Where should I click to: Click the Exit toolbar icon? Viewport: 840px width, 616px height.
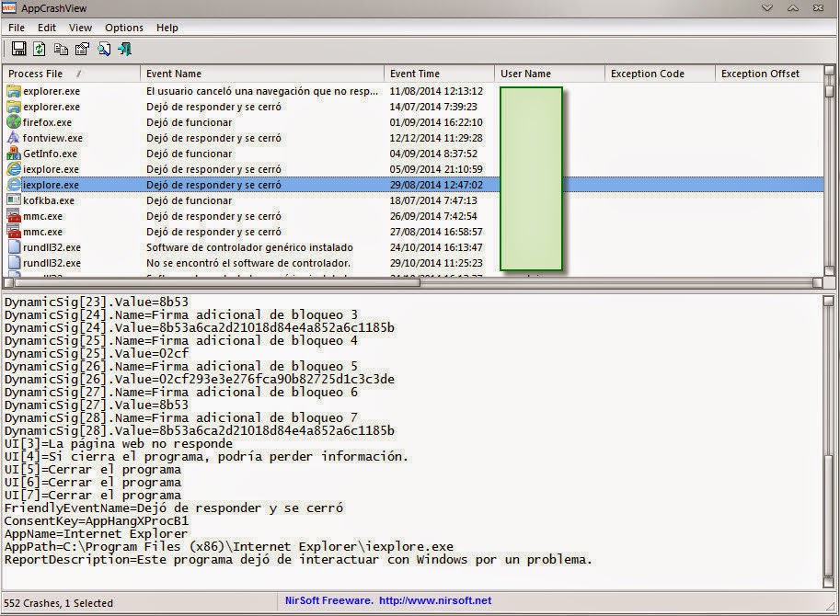125,50
